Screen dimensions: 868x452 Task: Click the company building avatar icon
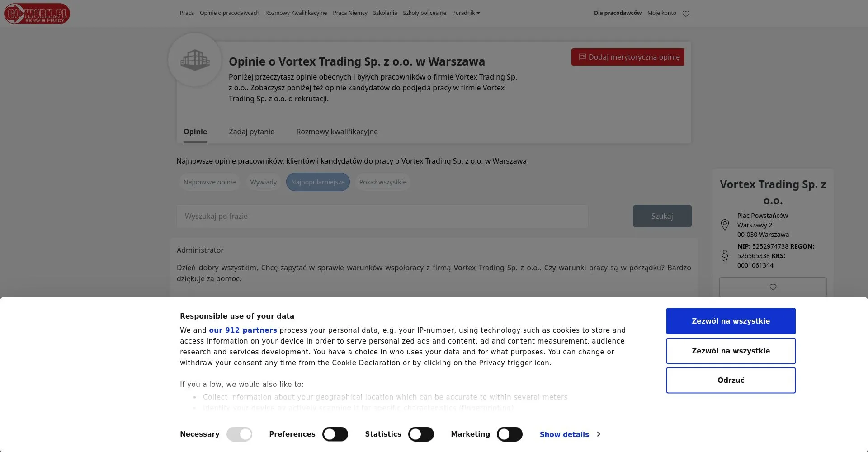coord(195,60)
